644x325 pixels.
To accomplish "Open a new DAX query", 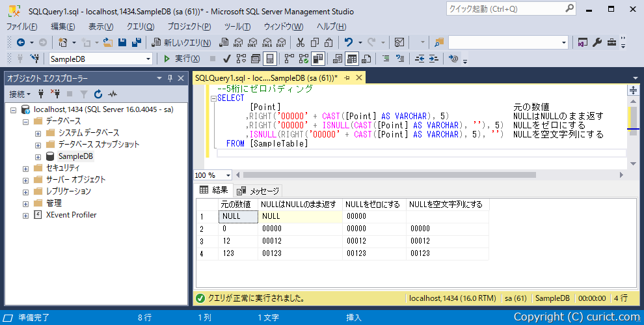I will point(281,42).
